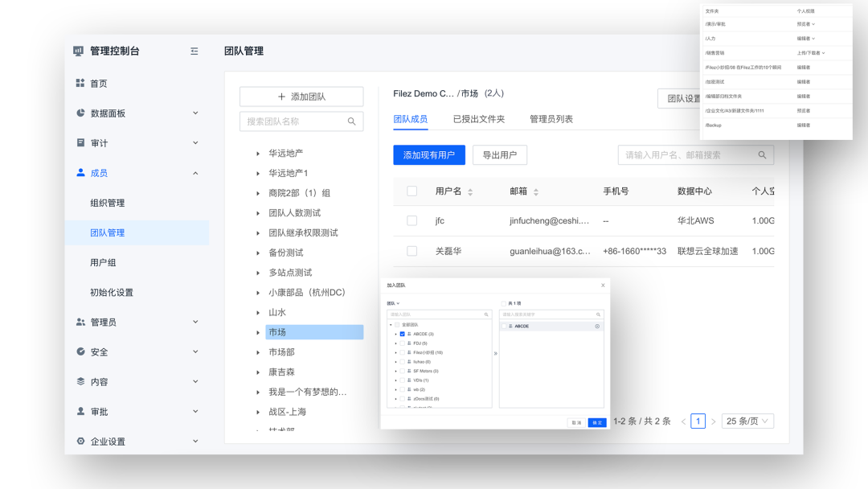Switch to the 管理员列表 tab
868x489 pixels.
[x=551, y=119]
